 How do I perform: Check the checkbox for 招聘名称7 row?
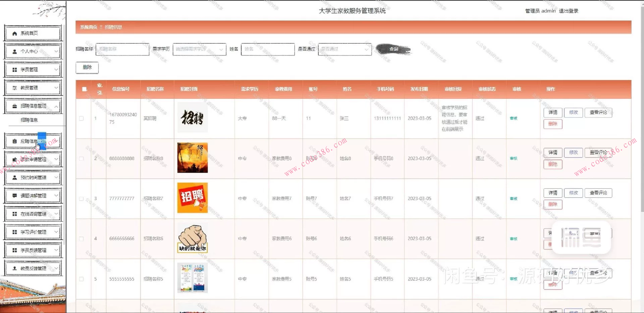click(x=81, y=198)
